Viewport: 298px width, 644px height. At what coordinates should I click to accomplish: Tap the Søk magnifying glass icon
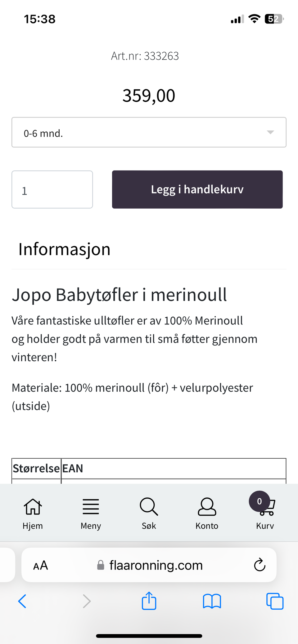pos(149,507)
